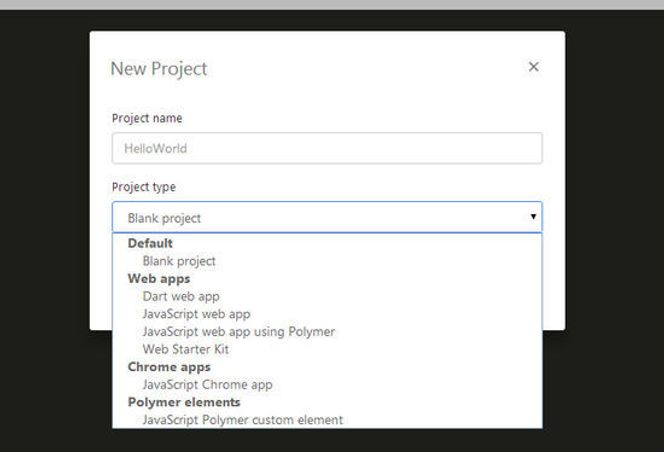Click the 'Chrome apps' group header
This screenshot has height=452, width=664.
pos(169,367)
